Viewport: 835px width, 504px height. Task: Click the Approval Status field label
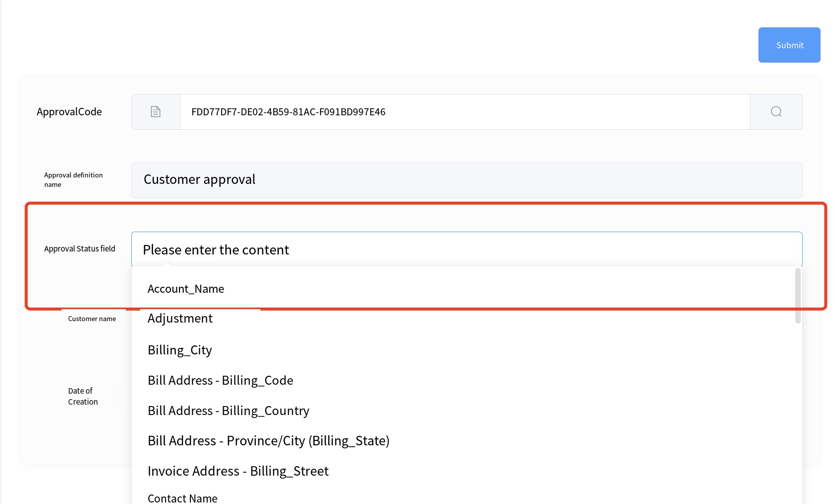80,249
